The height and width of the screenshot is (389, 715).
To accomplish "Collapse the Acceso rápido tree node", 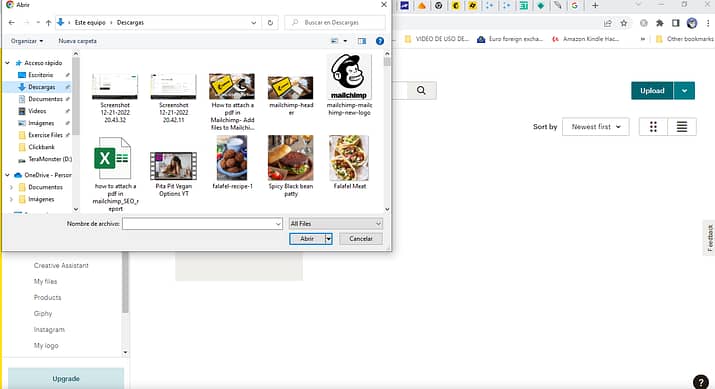I will tap(7, 63).
